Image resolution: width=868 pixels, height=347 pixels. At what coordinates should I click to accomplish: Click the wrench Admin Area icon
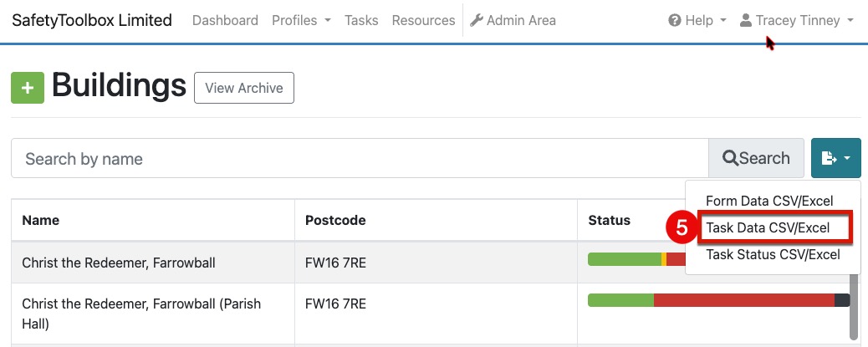(x=477, y=21)
